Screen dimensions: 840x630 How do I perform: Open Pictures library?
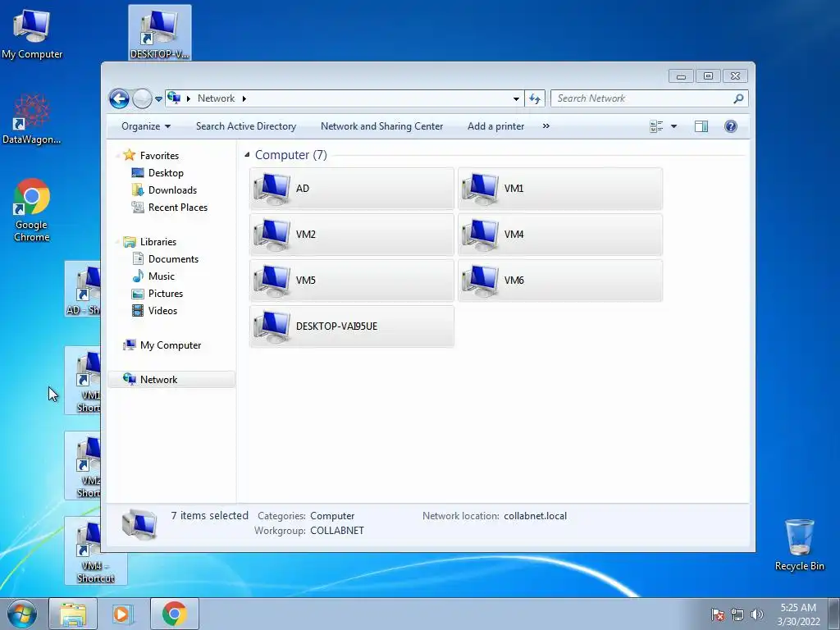[x=166, y=294]
